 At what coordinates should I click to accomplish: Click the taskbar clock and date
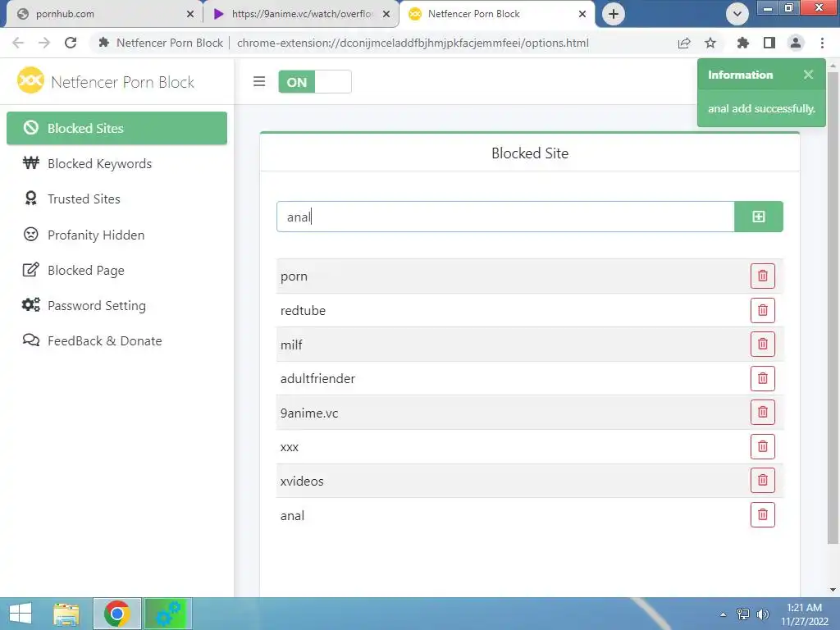coord(804,614)
